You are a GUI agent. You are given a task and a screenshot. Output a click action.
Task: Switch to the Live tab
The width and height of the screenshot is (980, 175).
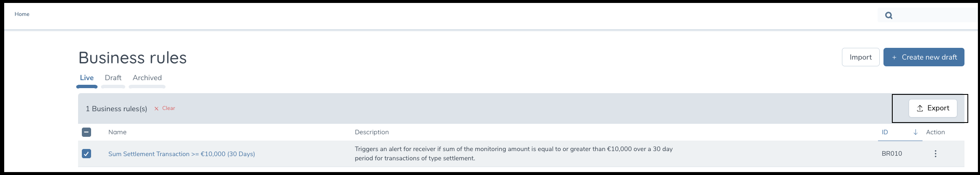click(x=87, y=78)
